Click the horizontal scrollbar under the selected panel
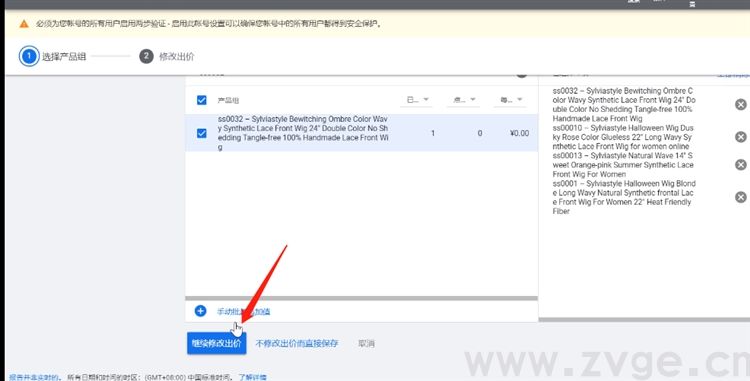This screenshot has width=750, height=381. point(644,320)
